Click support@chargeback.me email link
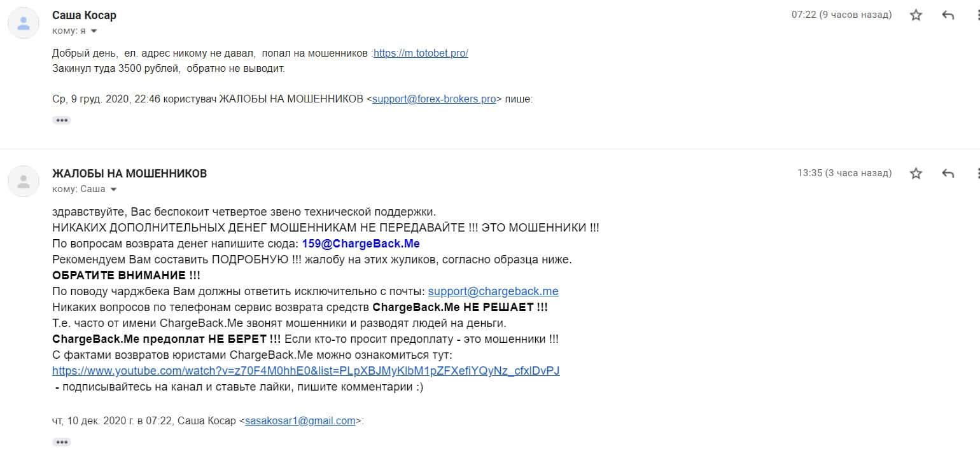The height and width of the screenshot is (451, 980). coord(493,291)
